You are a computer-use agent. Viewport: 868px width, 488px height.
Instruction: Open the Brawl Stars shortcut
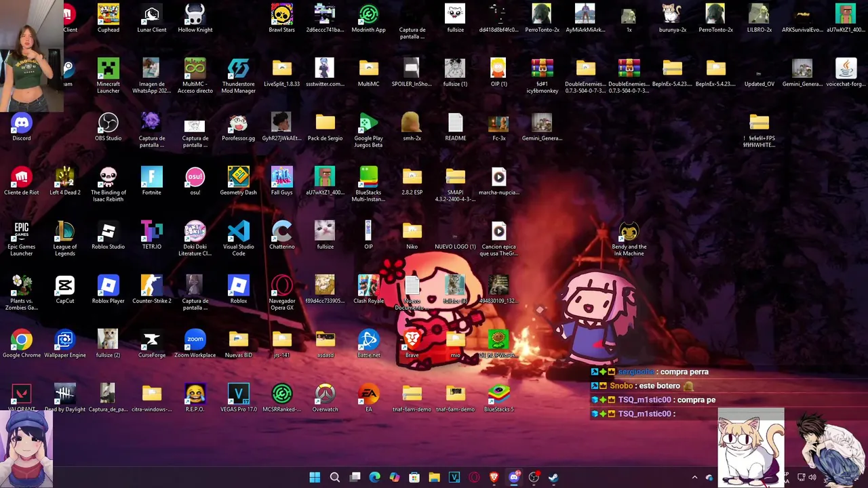point(281,18)
